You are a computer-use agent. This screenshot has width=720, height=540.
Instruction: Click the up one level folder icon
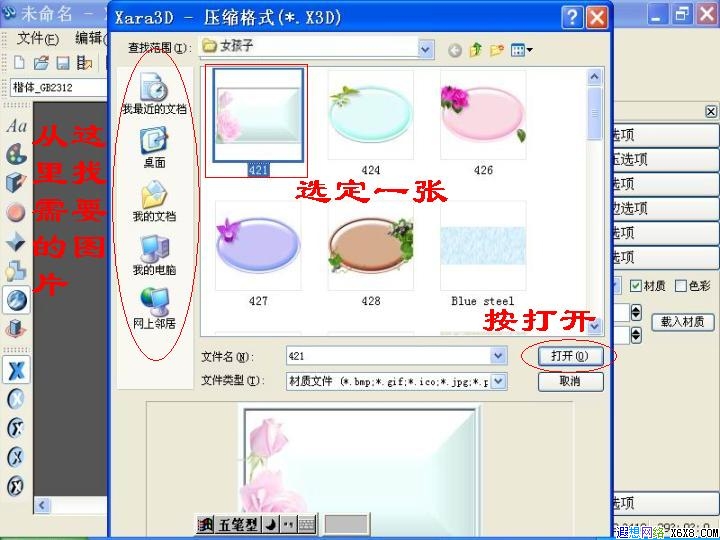476,50
